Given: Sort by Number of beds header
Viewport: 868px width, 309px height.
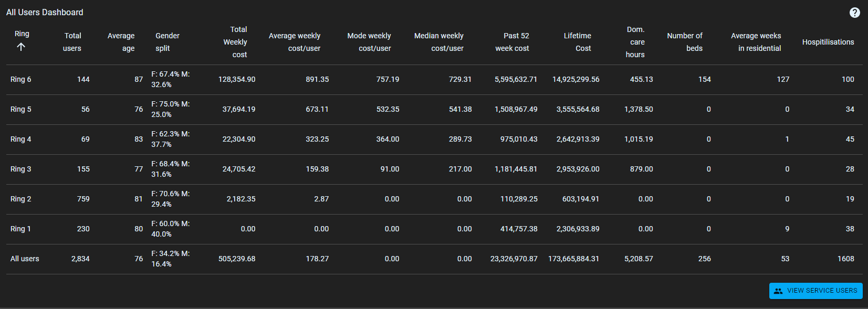Looking at the screenshot, I should coord(685,42).
